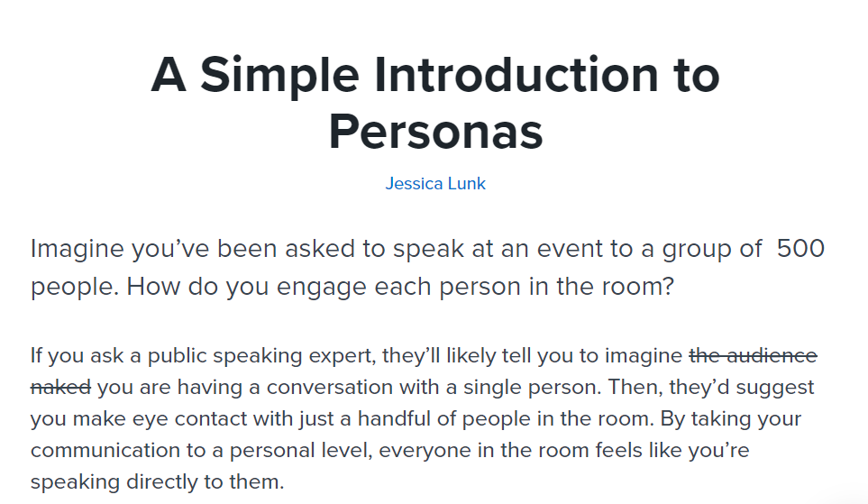The height and width of the screenshot is (504, 868).
Task: Click the question "How do you engage"
Action: coord(399,287)
